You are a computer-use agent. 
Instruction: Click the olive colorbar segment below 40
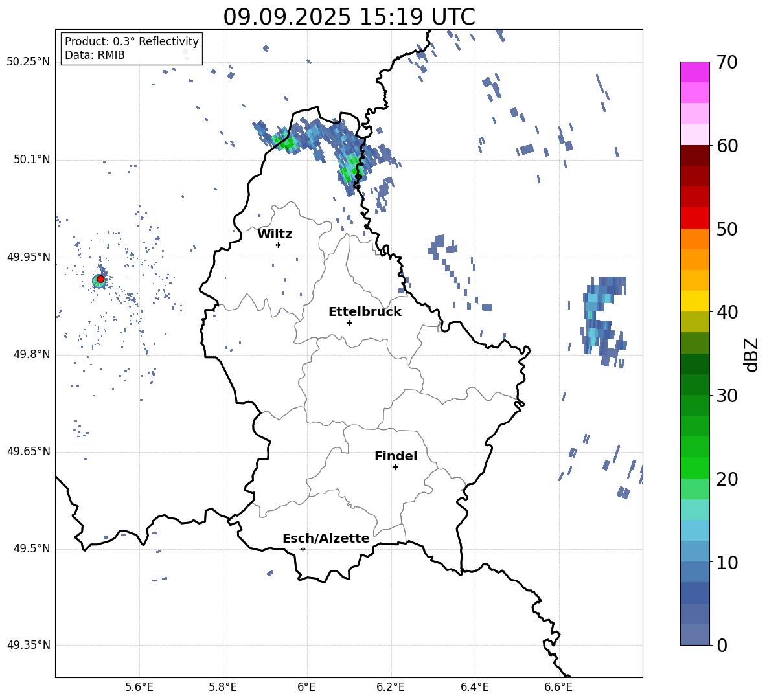point(694,322)
